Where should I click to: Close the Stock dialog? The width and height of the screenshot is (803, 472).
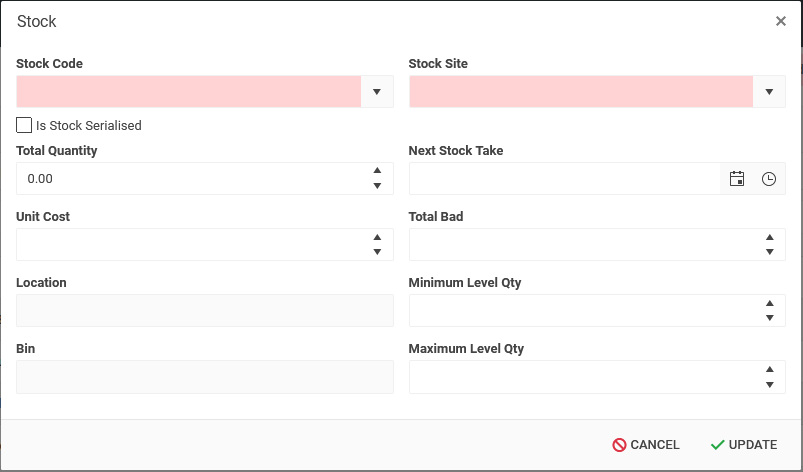tap(781, 21)
